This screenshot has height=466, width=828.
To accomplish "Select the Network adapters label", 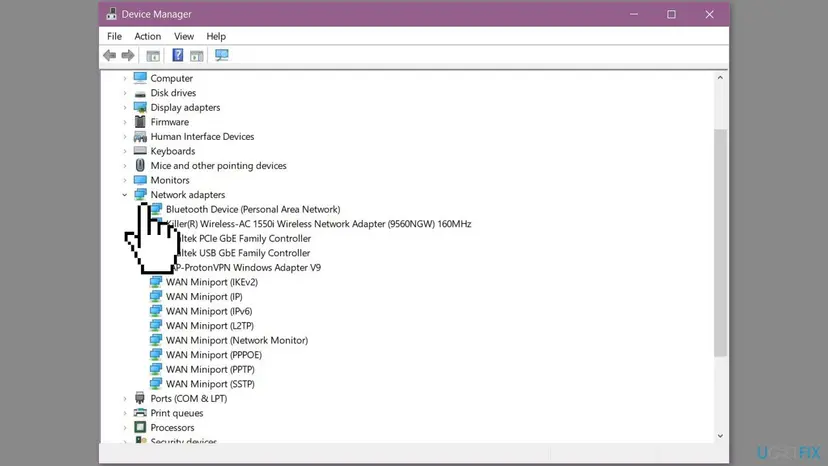I will point(187,194).
